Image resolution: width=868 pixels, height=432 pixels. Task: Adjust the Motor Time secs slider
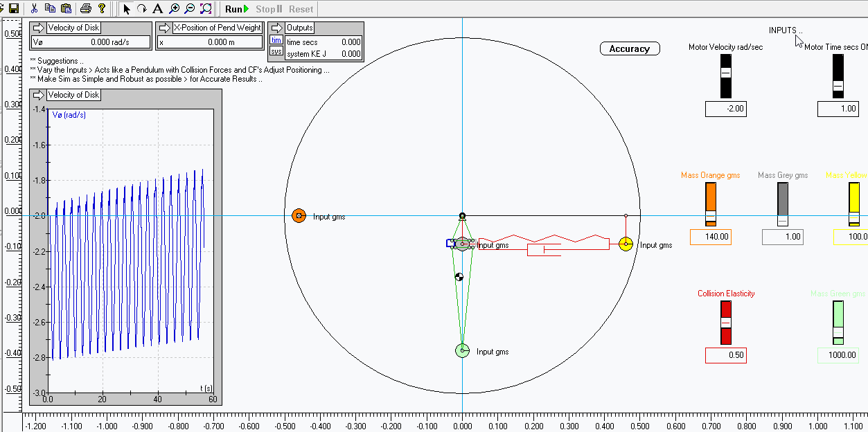coord(838,76)
